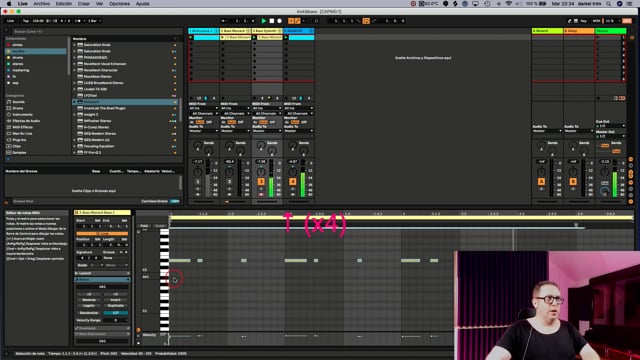Open the All Ins dropdown on track 1
Image resolution: width=640 pixels, height=360 pixels.
coord(203,108)
